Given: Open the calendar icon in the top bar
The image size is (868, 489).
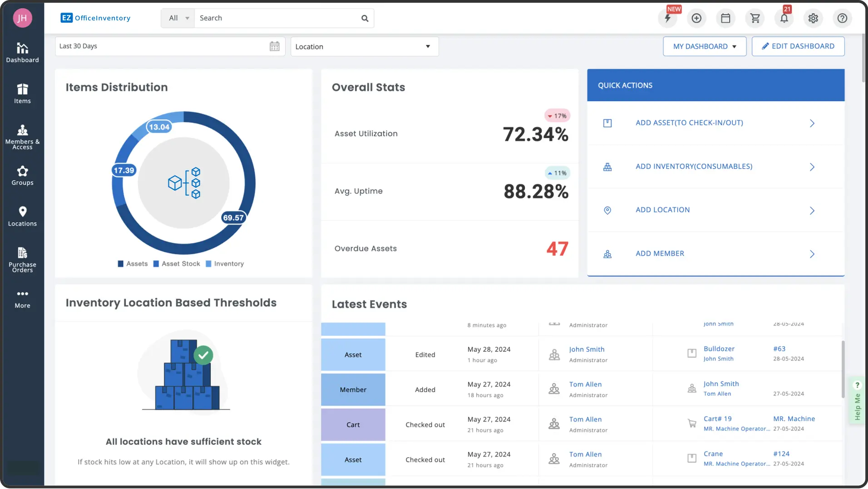Looking at the screenshot, I should click(725, 18).
